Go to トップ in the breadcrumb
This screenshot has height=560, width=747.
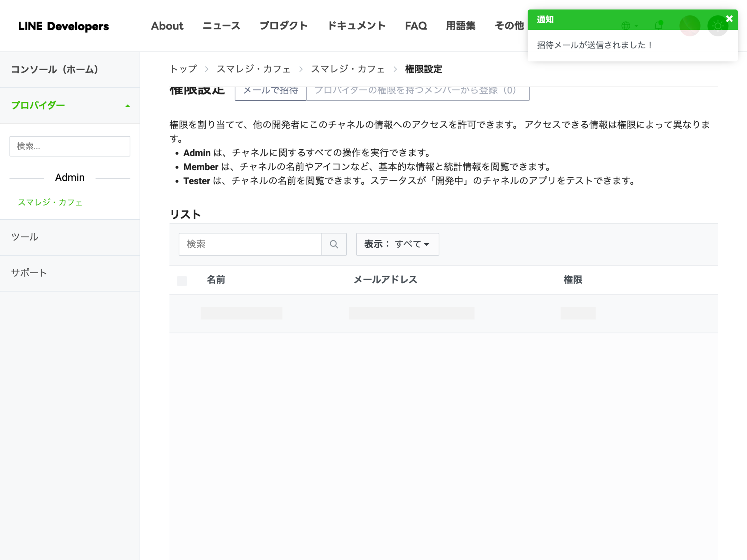[183, 69]
